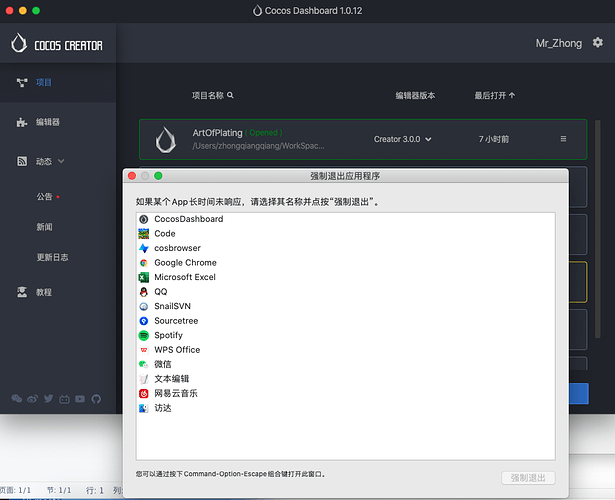Open the 更新日志 changelog item

click(52, 257)
